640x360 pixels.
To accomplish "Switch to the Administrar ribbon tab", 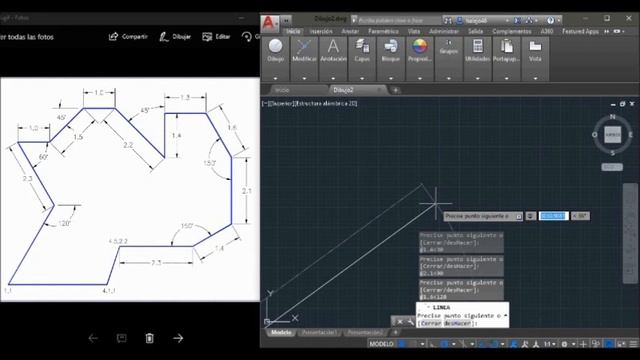I will click(444, 31).
